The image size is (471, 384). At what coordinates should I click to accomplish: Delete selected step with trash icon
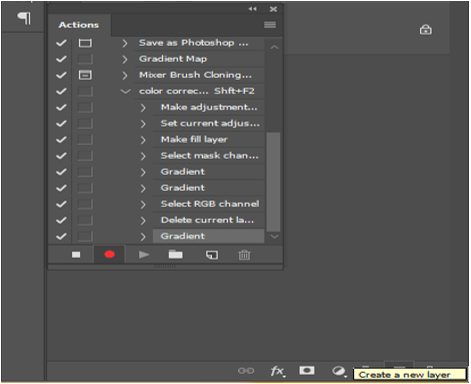[244, 255]
